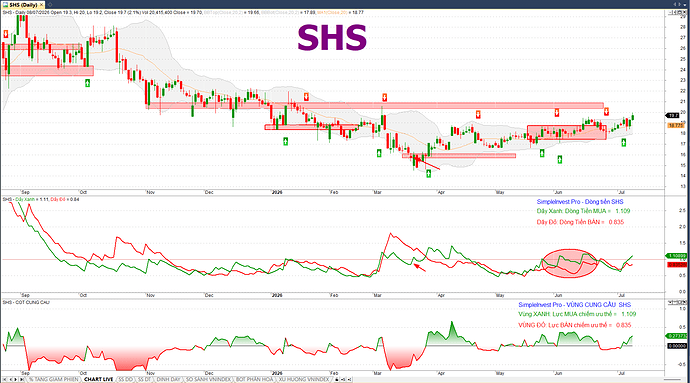The height and width of the screenshot is (383, 690).
Task: Click the horizontal scrollbar thumb at bottom right
Action: pyautogui.click(x=672, y=379)
